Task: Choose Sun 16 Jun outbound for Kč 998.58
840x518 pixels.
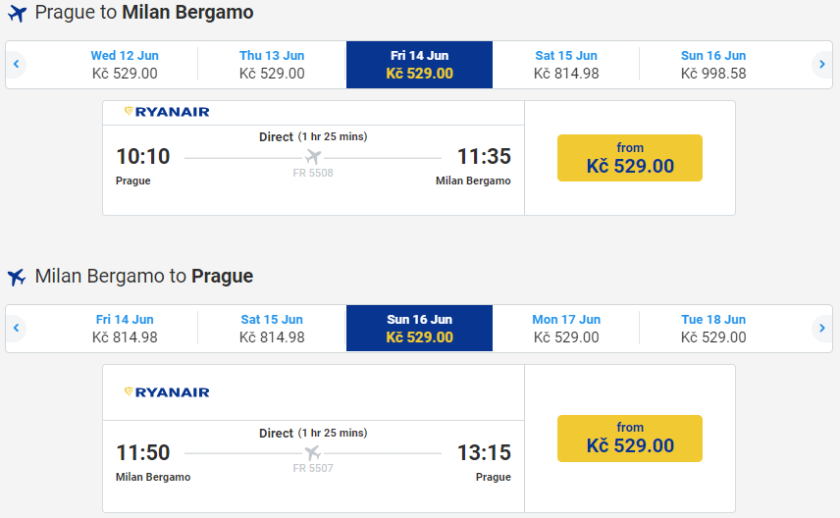Action: click(713, 65)
